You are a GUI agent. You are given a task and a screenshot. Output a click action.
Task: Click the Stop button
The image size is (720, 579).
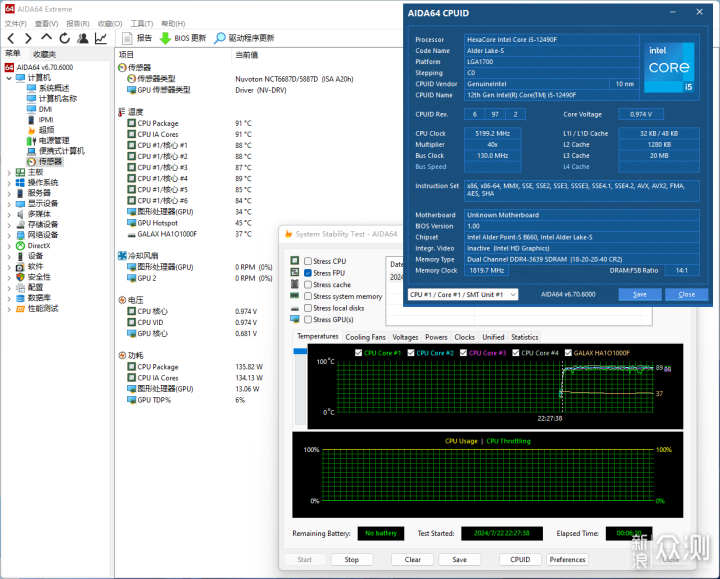(x=352, y=560)
